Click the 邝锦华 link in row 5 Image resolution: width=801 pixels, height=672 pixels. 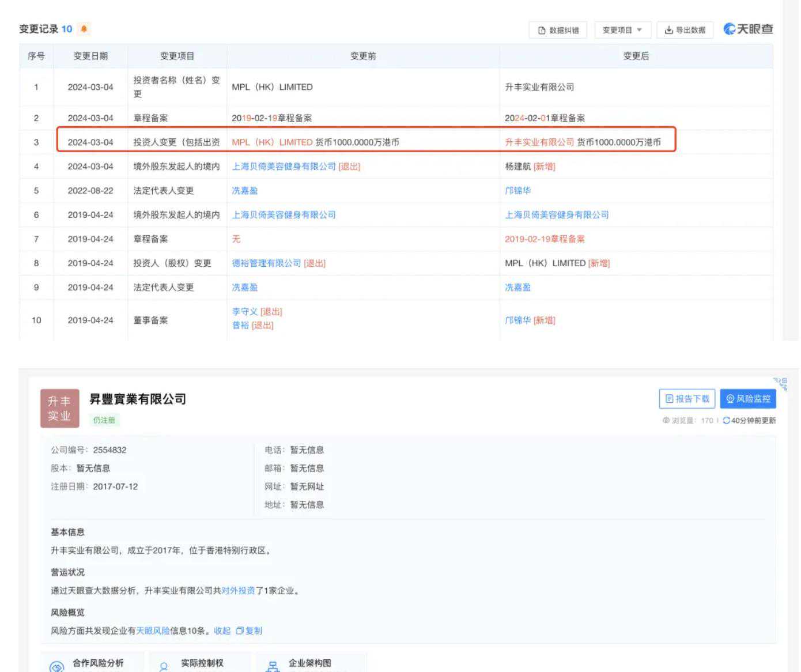(x=517, y=191)
